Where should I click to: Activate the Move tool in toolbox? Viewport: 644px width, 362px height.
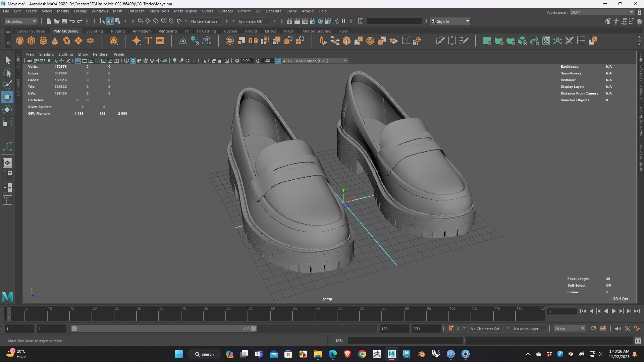[x=7, y=97]
